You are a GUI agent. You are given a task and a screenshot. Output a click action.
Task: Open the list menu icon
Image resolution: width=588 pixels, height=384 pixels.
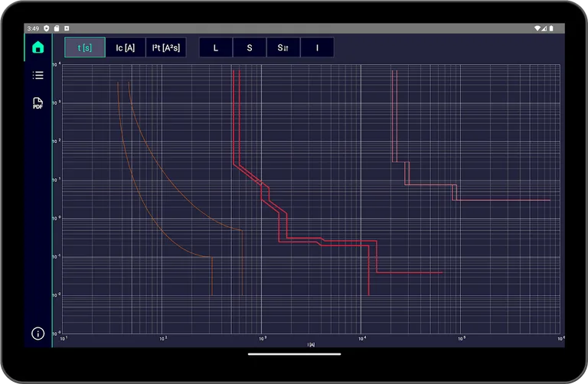tap(38, 75)
